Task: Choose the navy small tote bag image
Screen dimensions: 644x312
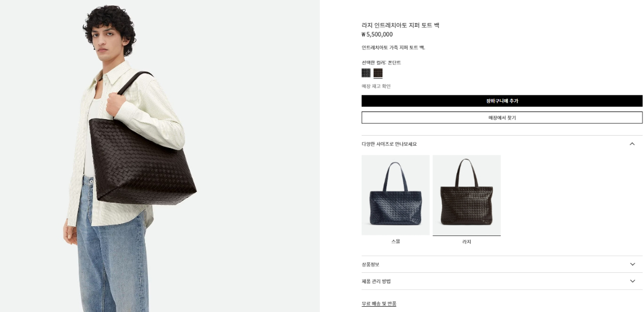Action: [x=396, y=195]
